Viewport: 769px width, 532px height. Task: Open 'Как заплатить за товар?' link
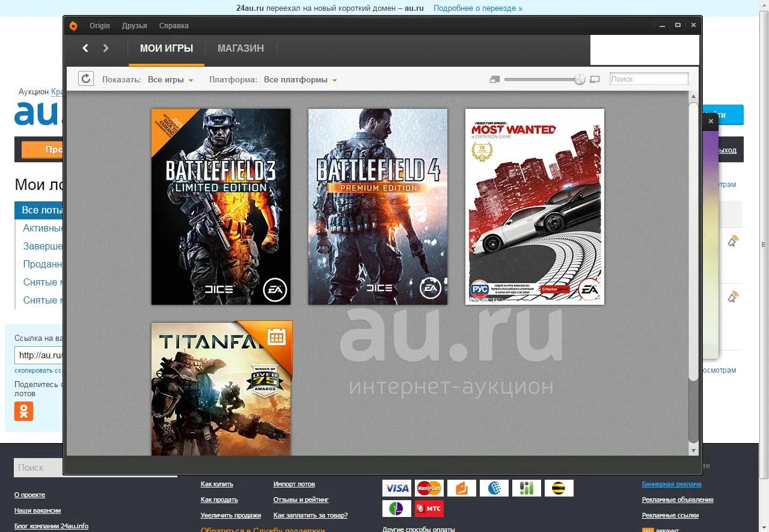tap(311, 515)
